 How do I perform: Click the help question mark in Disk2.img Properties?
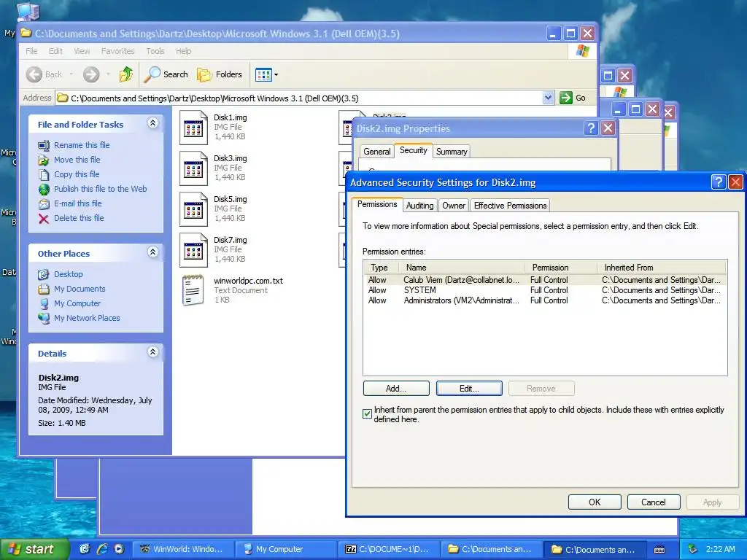[x=591, y=128]
